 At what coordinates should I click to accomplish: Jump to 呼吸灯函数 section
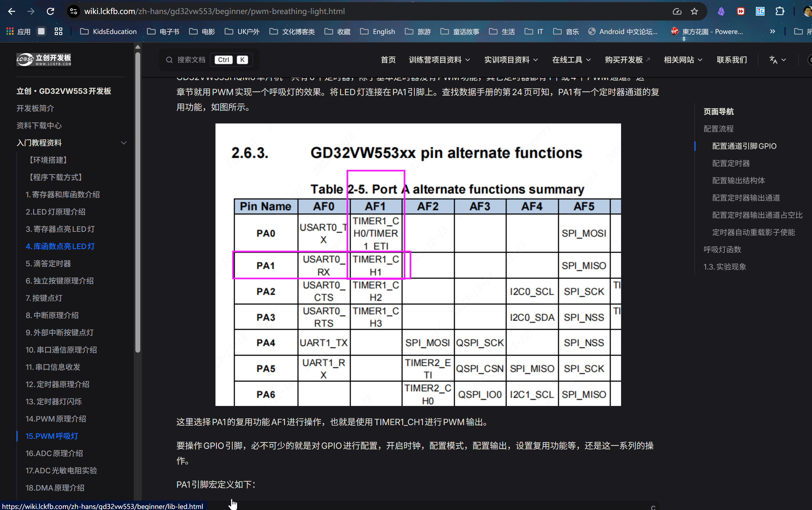[x=722, y=249]
